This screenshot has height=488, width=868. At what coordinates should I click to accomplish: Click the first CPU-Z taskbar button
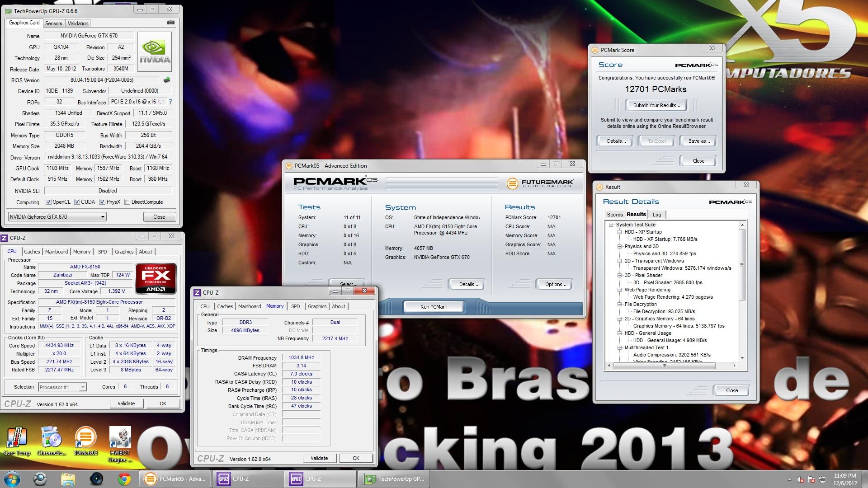[248, 479]
